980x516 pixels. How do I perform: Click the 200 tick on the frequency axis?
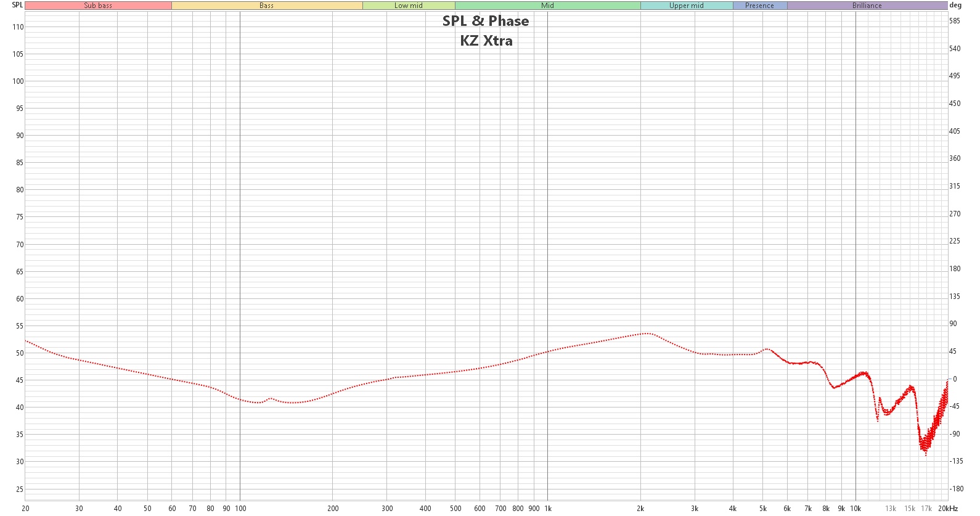pyautogui.click(x=333, y=509)
